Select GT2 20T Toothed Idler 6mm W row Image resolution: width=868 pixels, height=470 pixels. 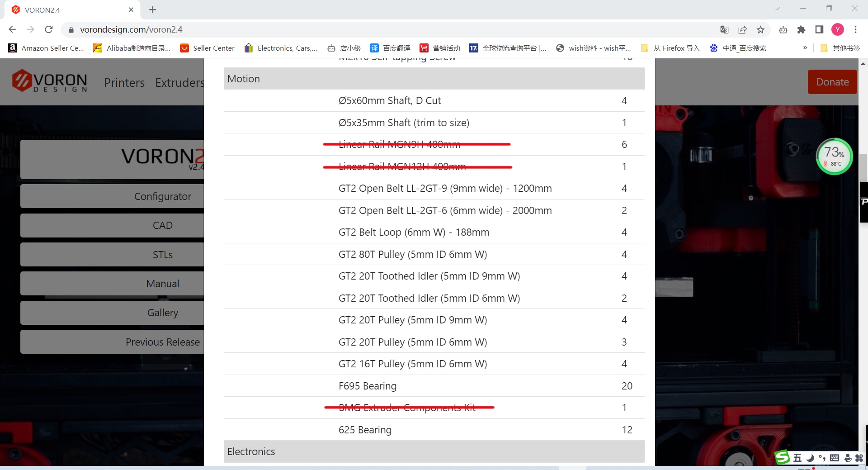434,298
